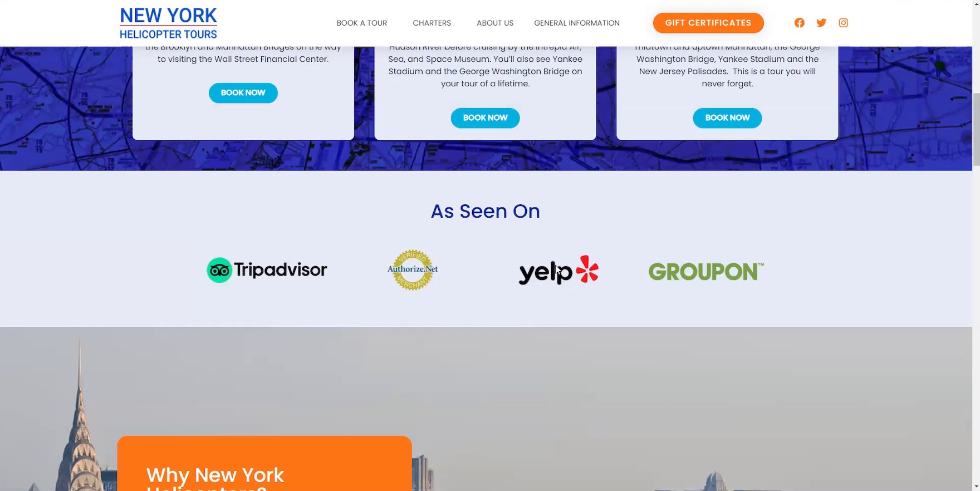
Task: Open the Facebook social icon
Action: click(799, 23)
